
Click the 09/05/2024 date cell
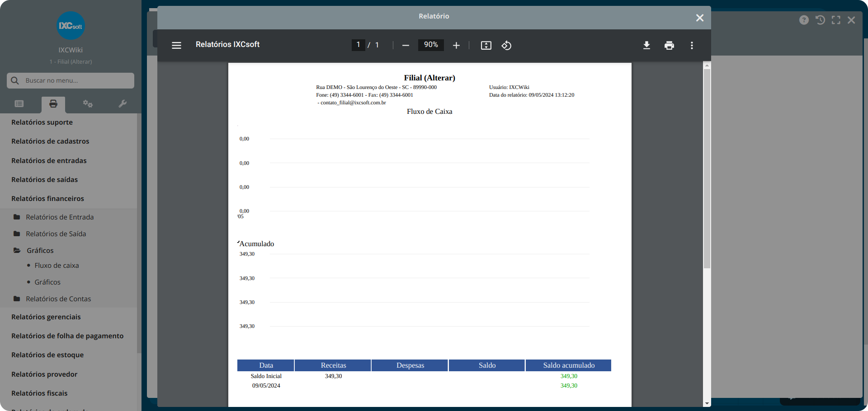pyautogui.click(x=266, y=386)
